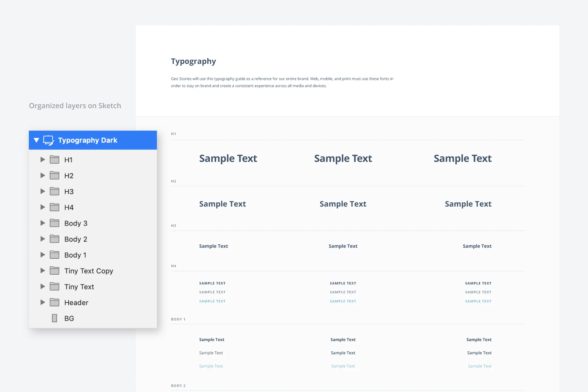This screenshot has height=392, width=588.
Task: Expand the H4 layer group
Action: coord(43,207)
